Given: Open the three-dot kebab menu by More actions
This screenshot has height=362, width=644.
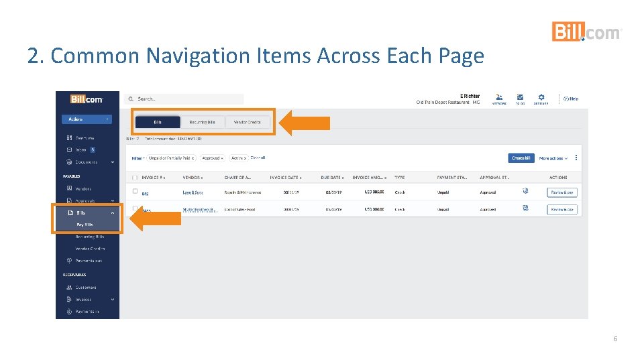Looking at the screenshot, I should click(576, 158).
